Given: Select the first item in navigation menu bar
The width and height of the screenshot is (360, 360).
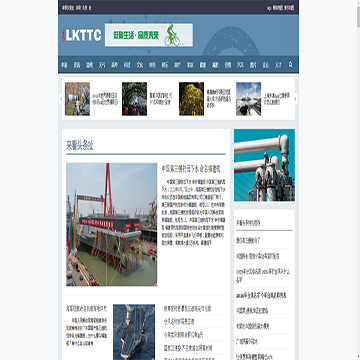Looking at the screenshot, I should tap(64, 65).
